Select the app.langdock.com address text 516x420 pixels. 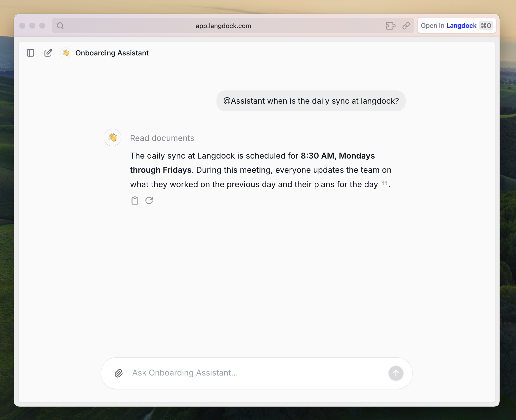point(223,26)
